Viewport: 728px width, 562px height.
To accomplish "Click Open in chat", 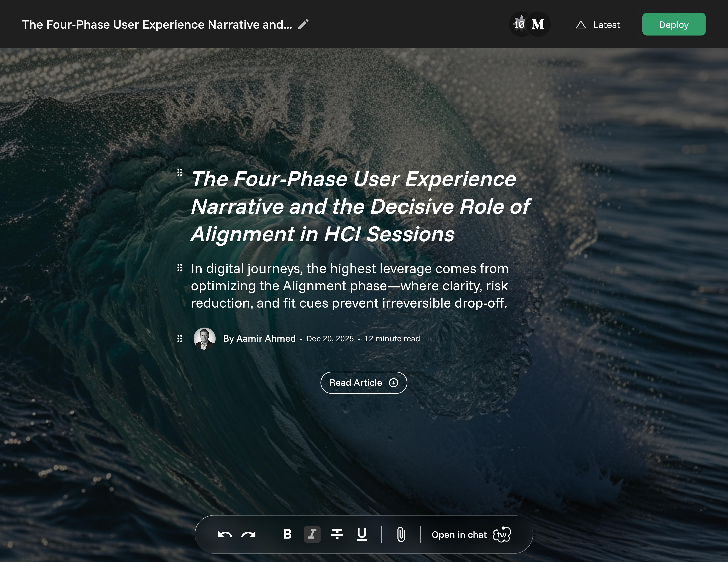I will (x=459, y=535).
